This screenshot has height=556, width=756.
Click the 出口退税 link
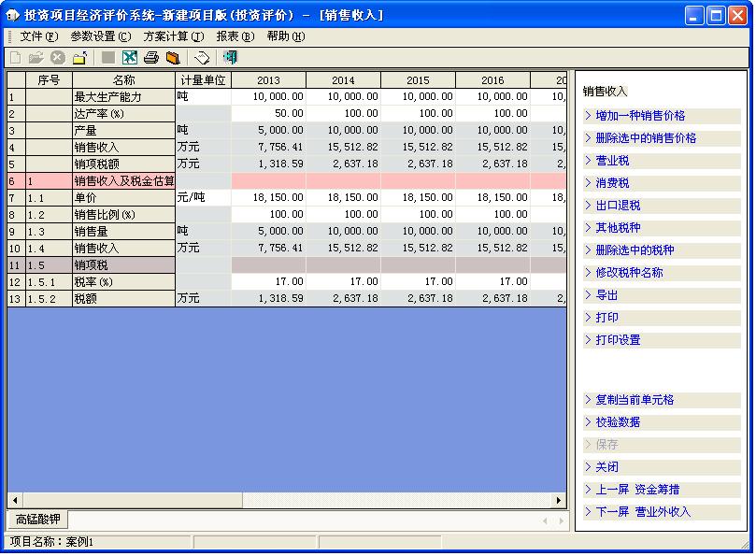pyautogui.click(x=618, y=206)
